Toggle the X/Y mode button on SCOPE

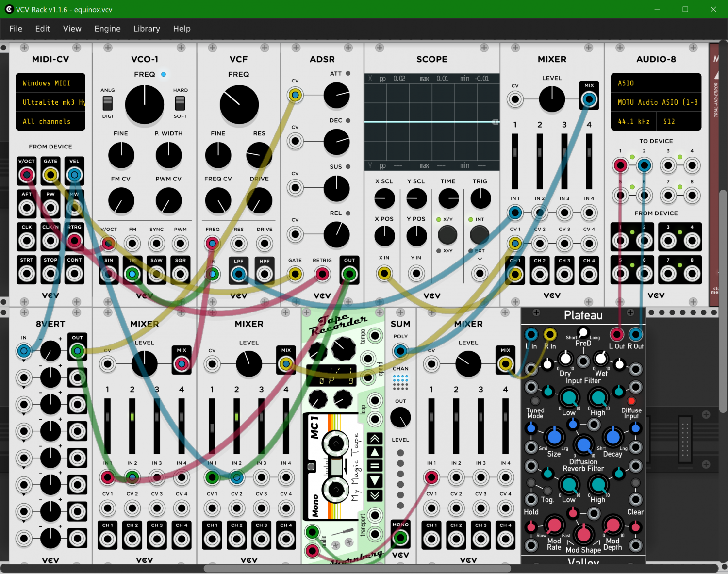coord(447,235)
